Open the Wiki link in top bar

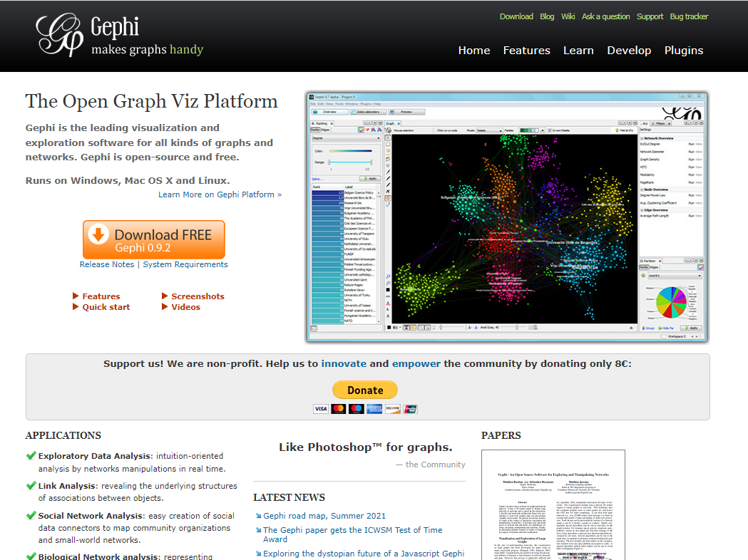coord(568,16)
